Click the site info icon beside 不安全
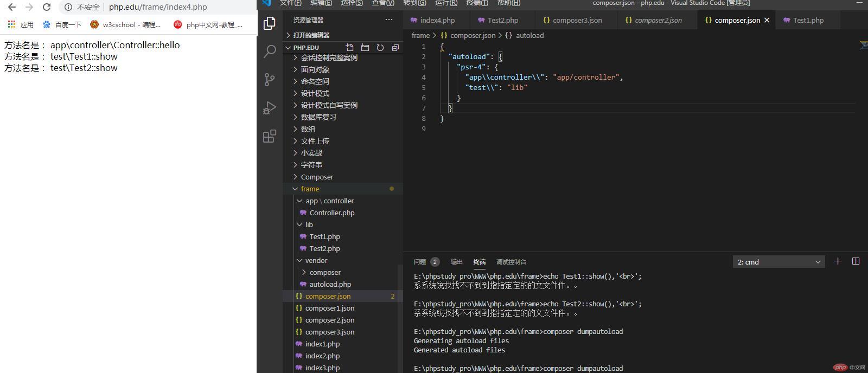This screenshot has width=868, height=373. click(x=68, y=7)
